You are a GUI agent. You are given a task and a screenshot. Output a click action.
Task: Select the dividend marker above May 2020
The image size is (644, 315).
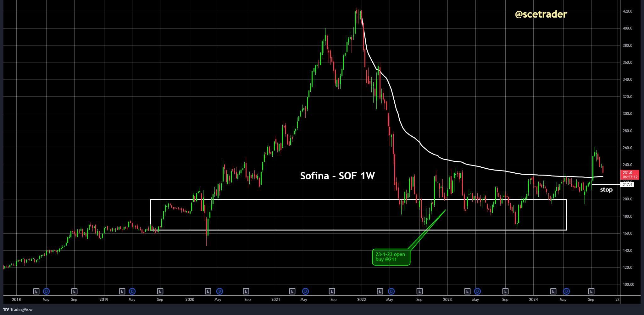pyautogui.click(x=219, y=291)
